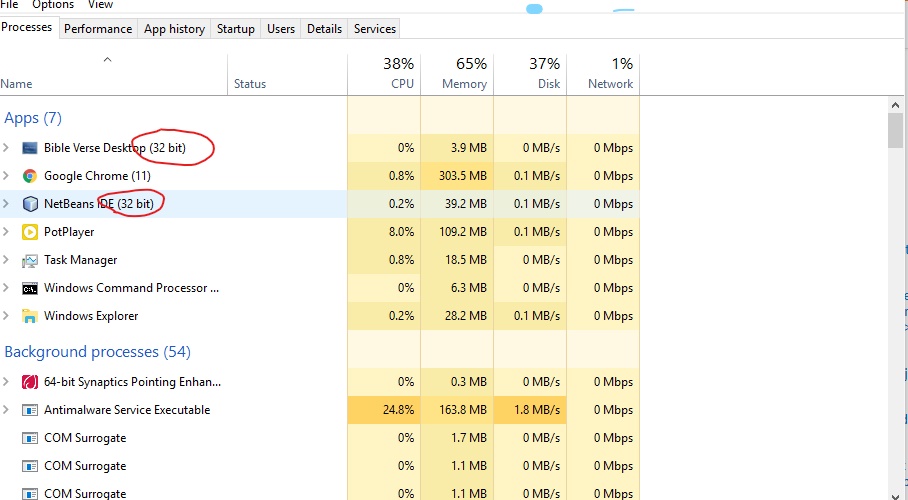Open the Details tab
Viewport: 908px width, 500px height.
coord(324,29)
